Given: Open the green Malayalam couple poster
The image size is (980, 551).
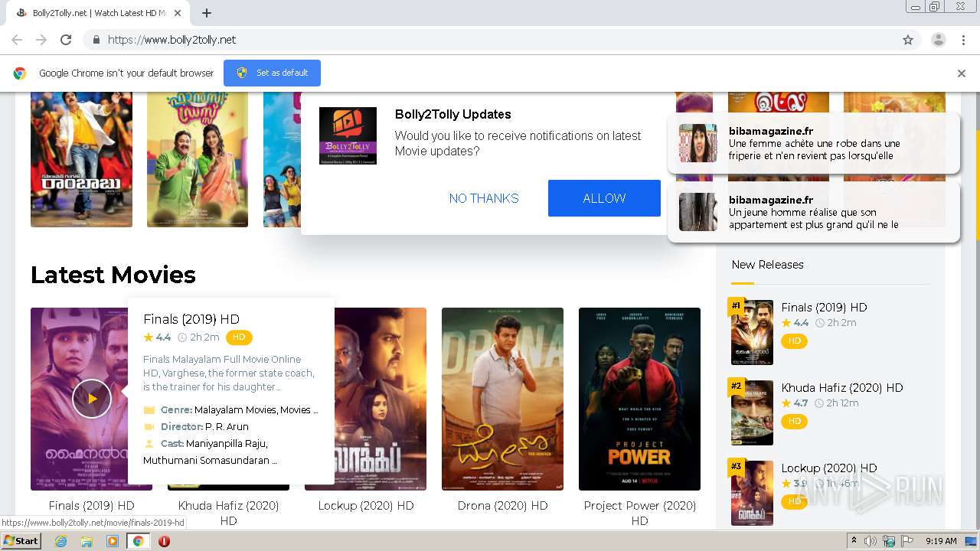Looking at the screenshot, I should tap(198, 159).
